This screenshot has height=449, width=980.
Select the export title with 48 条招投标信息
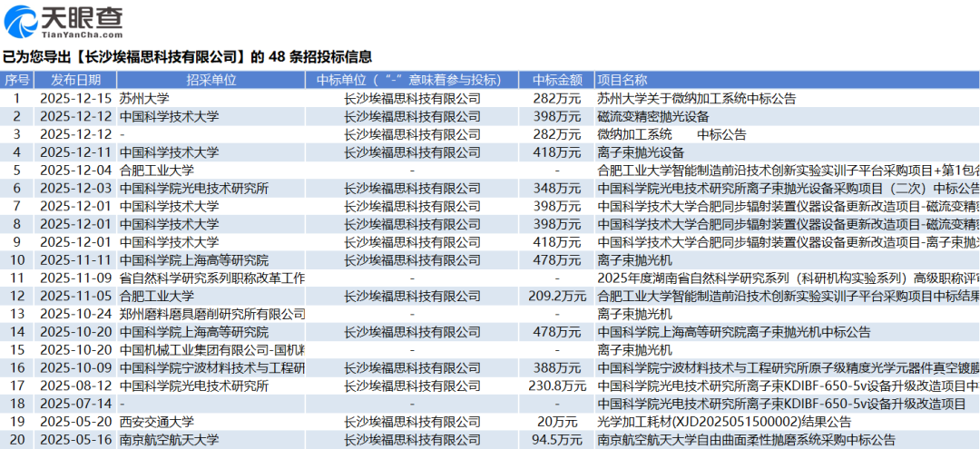coord(187,56)
